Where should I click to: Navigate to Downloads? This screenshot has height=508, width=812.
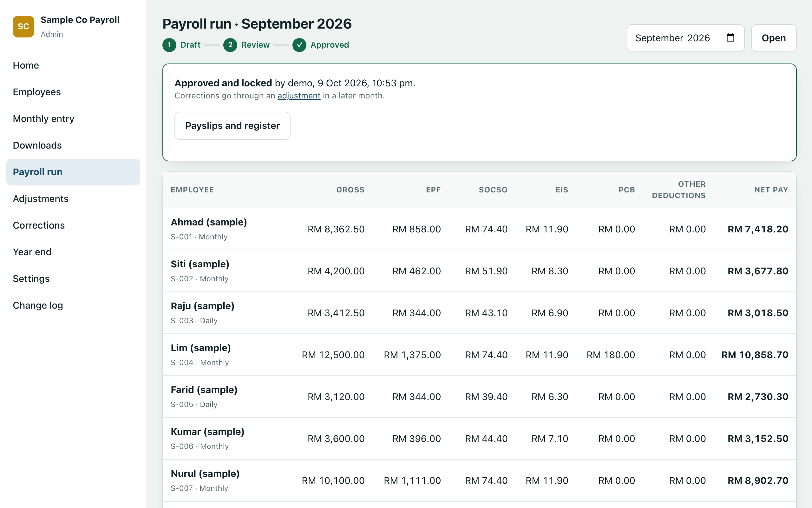coord(73,145)
